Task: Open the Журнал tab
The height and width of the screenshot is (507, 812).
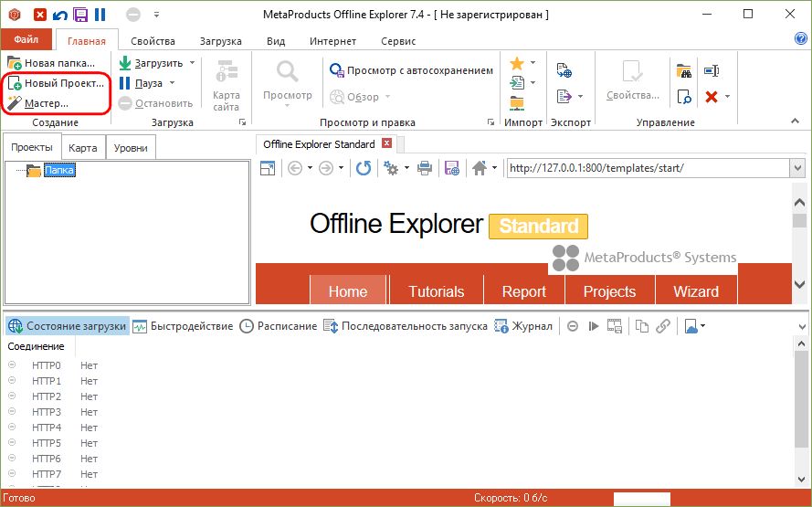Action: tap(523, 326)
